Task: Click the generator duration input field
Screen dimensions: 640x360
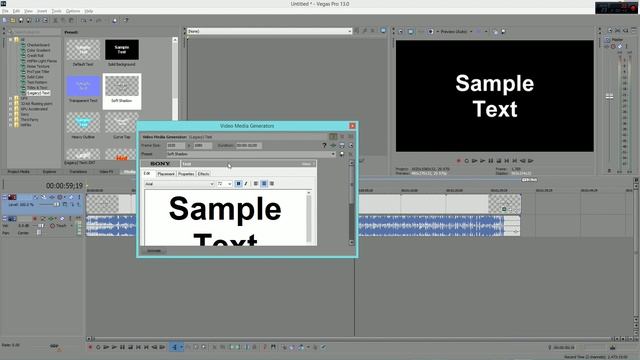Action: 249,145
